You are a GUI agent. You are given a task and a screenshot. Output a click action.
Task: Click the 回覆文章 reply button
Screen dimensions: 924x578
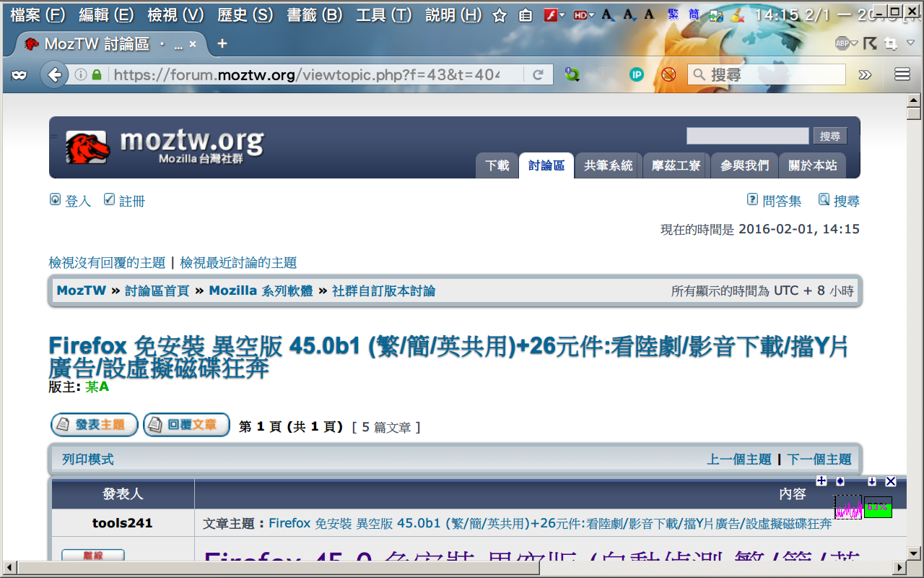(x=186, y=425)
